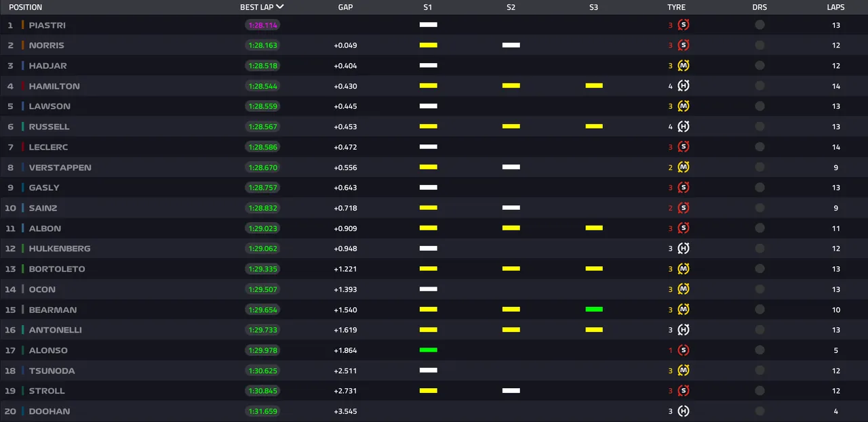Click Russell's yellow S3 sector bar

(594, 127)
